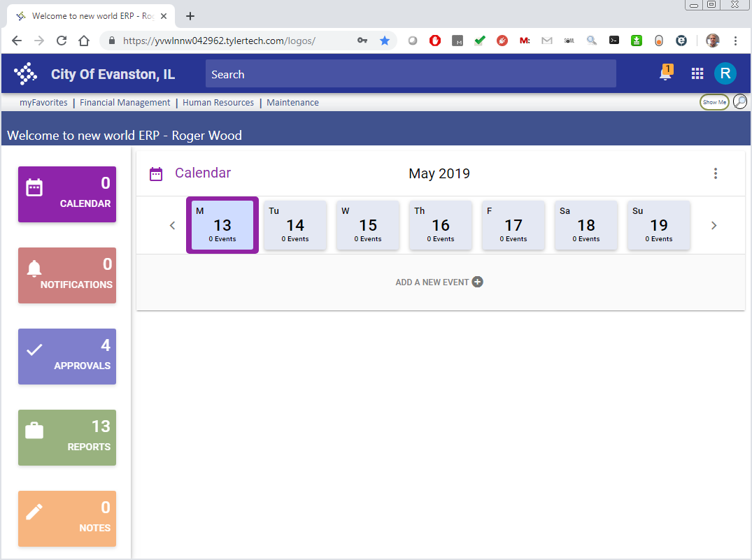Image resolution: width=752 pixels, height=560 pixels.
Task: Click the magnifying glass help search icon
Action: pos(740,101)
